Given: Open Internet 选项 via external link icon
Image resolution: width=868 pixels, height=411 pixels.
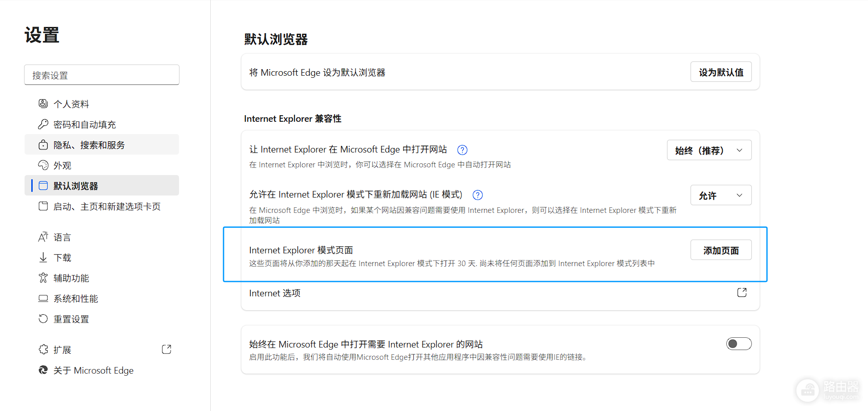Looking at the screenshot, I should [742, 293].
